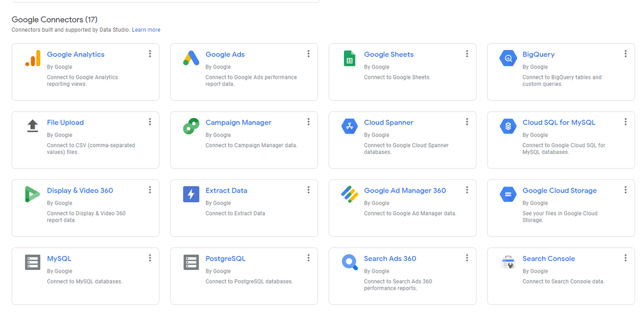Open more options for Google Ads
Screen dimensions: 644x315
[309, 54]
